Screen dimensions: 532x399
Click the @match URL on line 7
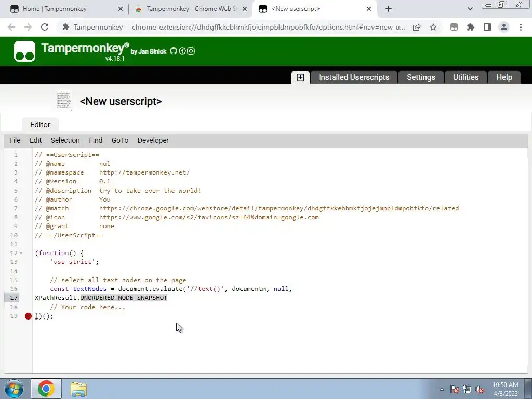(x=279, y=208)
